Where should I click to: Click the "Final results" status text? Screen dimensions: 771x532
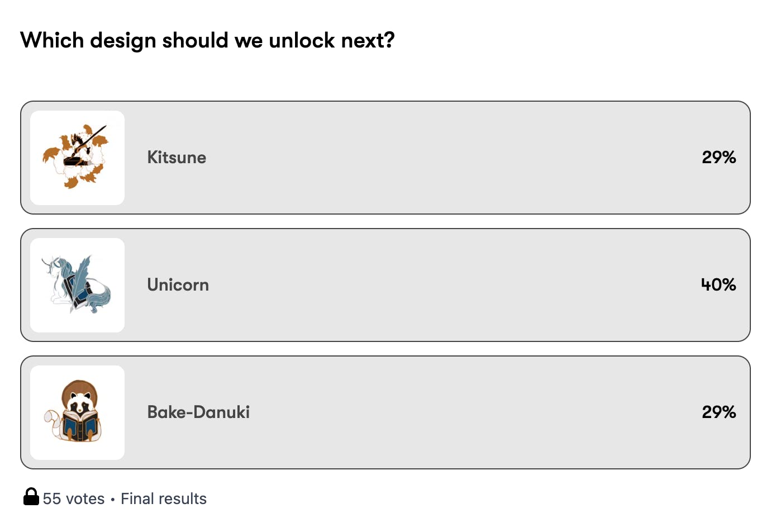point(164,498)
